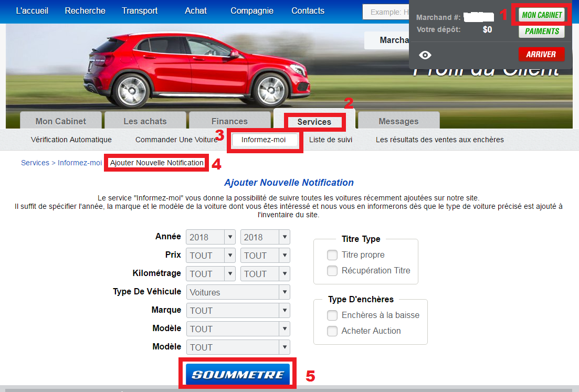Screen dimensions: 579x392
Task: Open the first Année dropdown
Action: 210,237
